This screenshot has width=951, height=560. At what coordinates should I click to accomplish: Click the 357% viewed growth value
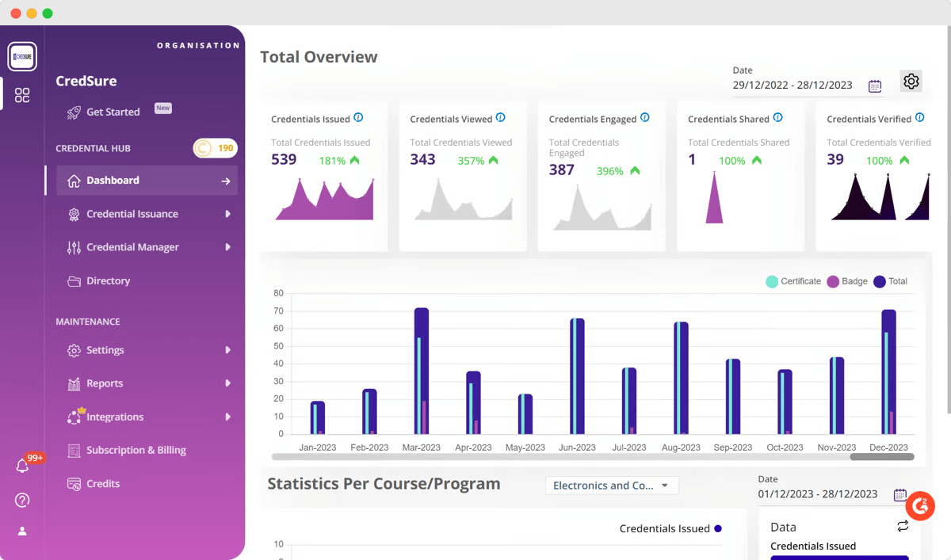(471, 161)
